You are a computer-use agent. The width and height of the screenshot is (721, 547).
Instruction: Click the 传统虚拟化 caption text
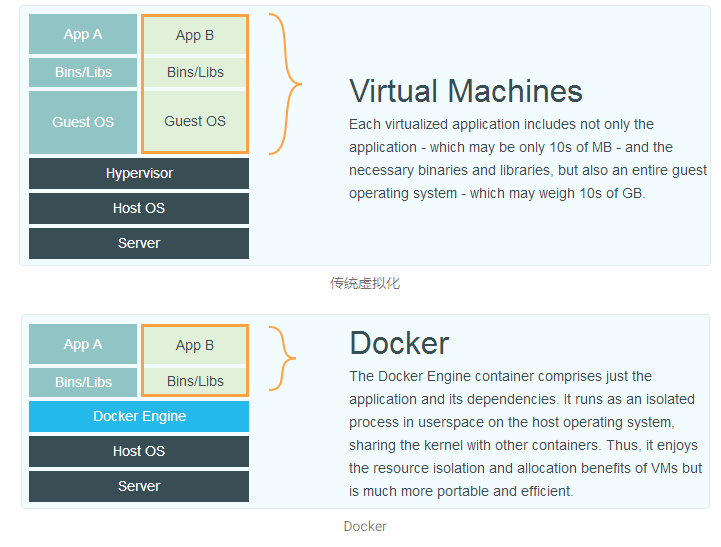coord(365,283)
